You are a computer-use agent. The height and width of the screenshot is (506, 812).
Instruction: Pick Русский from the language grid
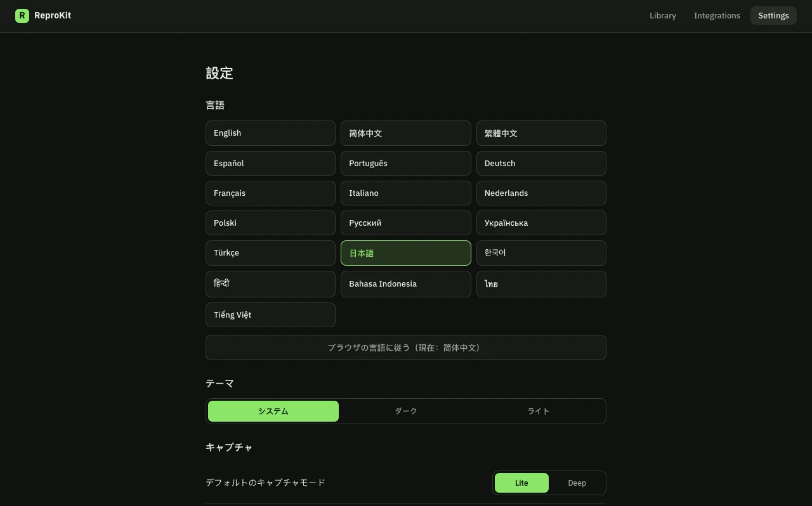[406, 223]
